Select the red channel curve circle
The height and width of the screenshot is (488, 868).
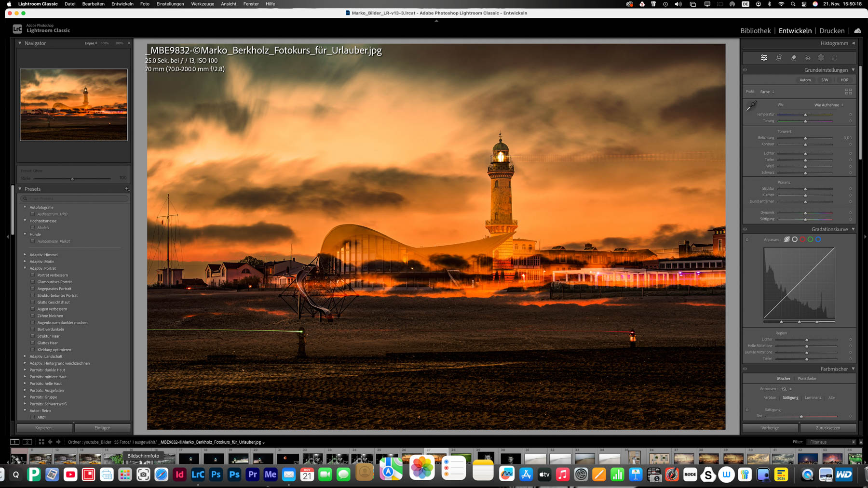[x=802, y=239]
